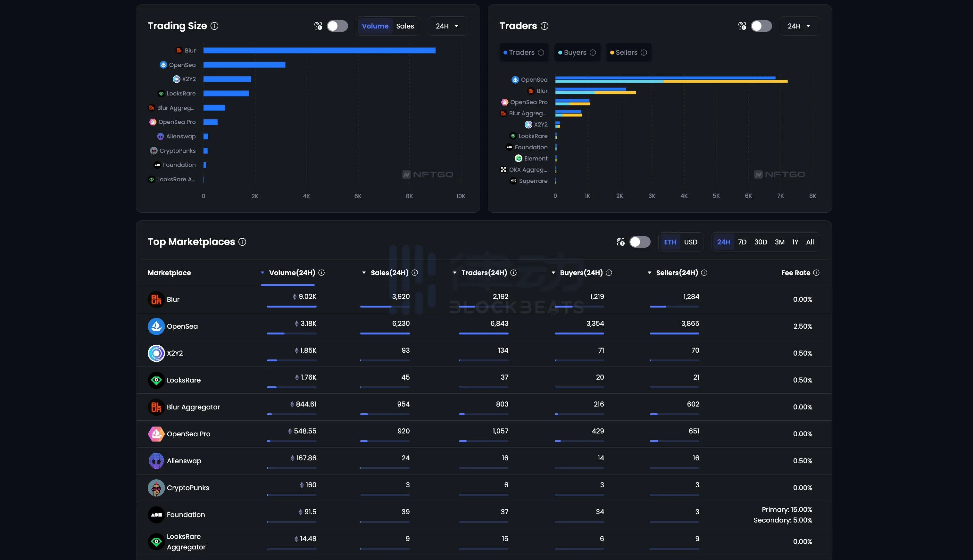Select Sales tab in Trading Size

[405, 26]
